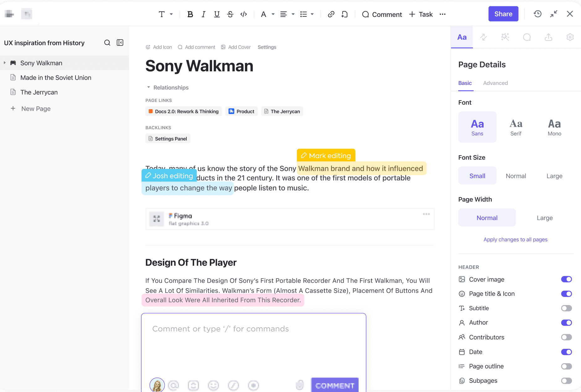This screenshot has width=581, height=392.
Task: Open the text color dropdown arrow
Action: [x=273, y=14]
